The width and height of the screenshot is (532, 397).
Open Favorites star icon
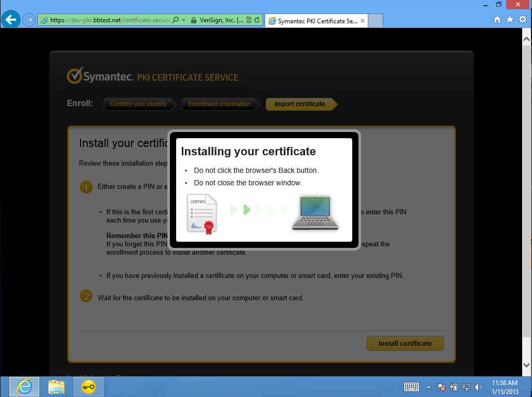coord(510,20)
